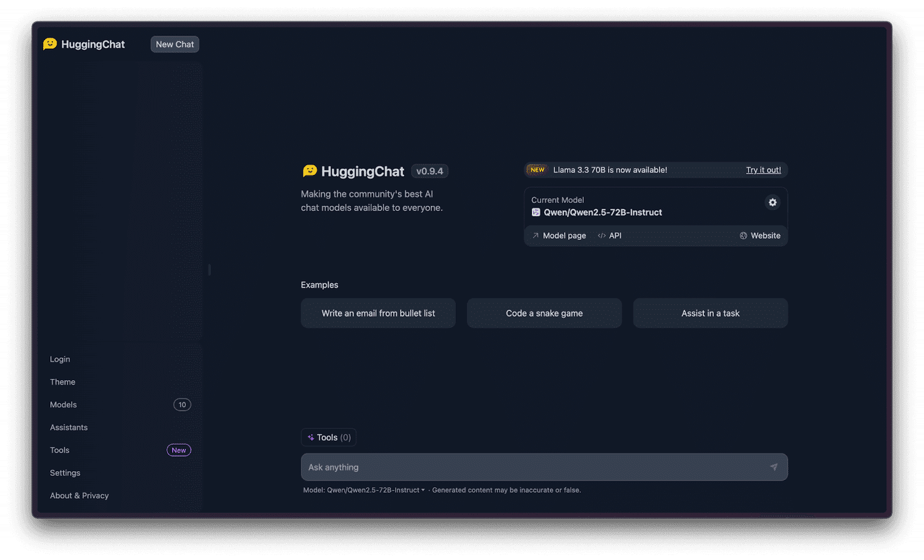Click the Examples heading
This screenshot has width=924, height=560.
coord(319,285)
